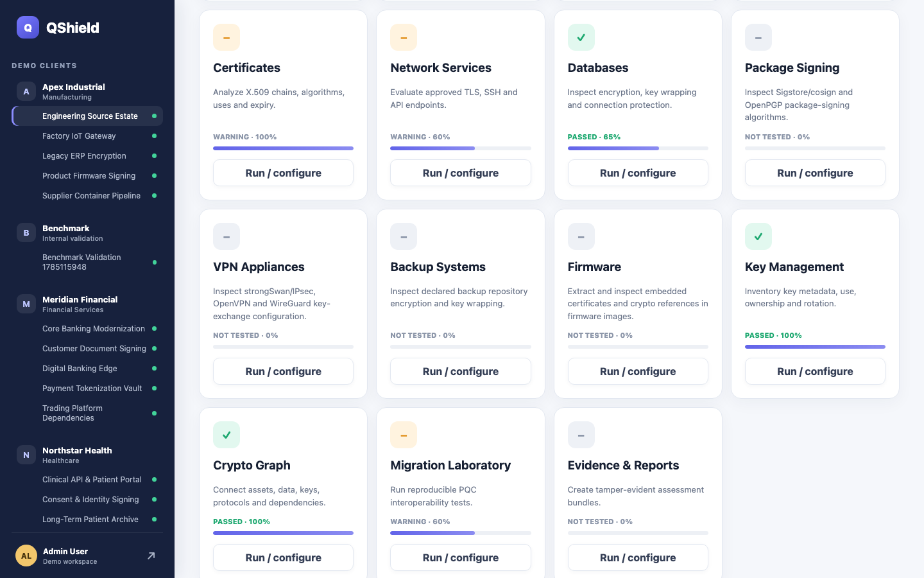Image resolution: width=924 pixels, height=578 pixels.
Task: Click the Apex Industrial client heading
Action: [x=74, y=87]
